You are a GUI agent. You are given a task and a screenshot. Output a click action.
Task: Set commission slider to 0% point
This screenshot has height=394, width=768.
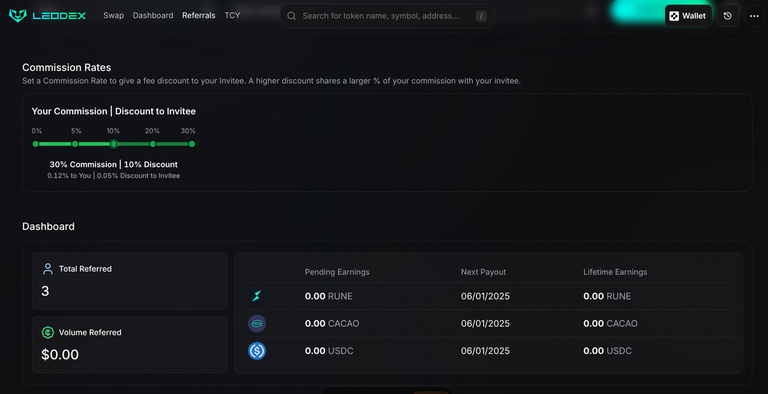[x=35, y=144]
